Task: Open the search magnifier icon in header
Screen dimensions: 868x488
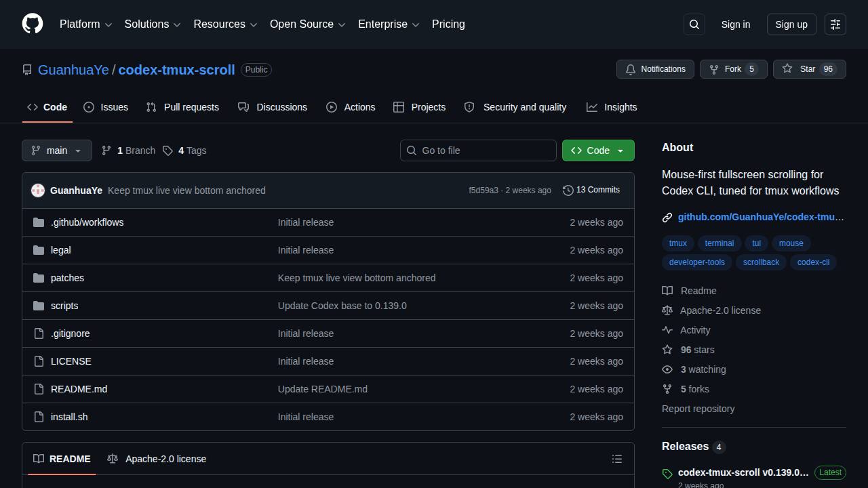Action: click(x=694, y=24)
